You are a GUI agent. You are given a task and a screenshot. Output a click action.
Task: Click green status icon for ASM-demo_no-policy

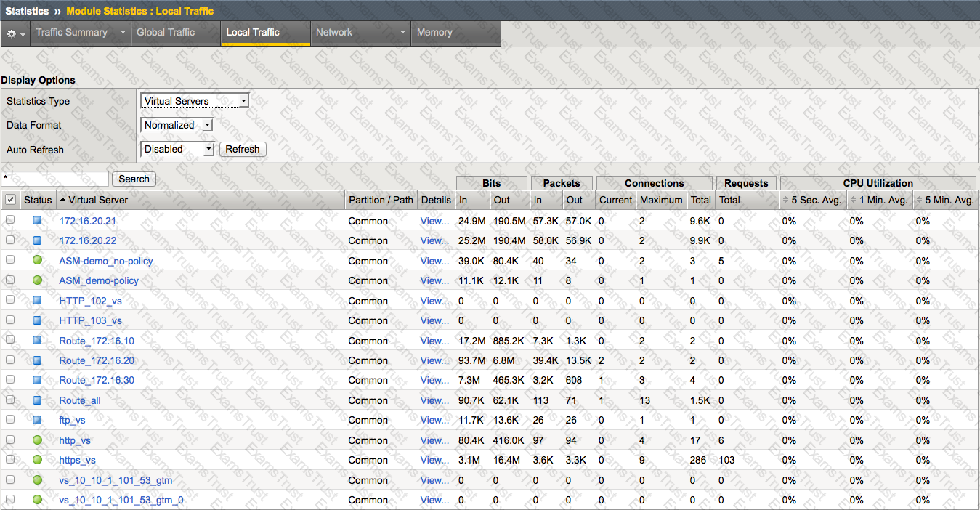tap(37, 260)
